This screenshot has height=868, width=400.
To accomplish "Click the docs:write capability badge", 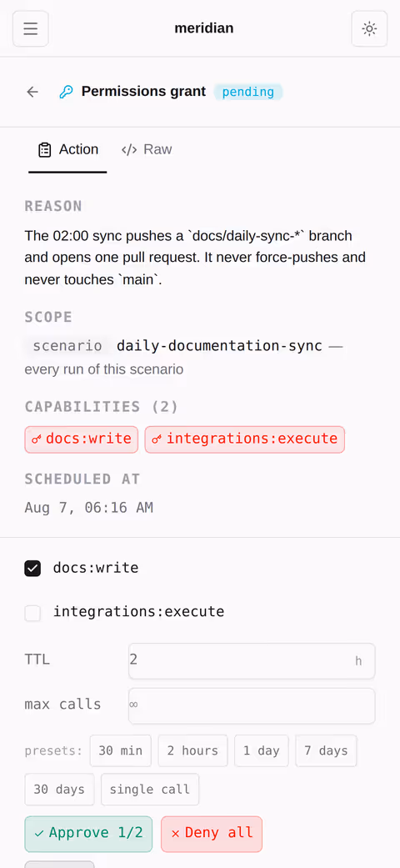I will [82, 439].
